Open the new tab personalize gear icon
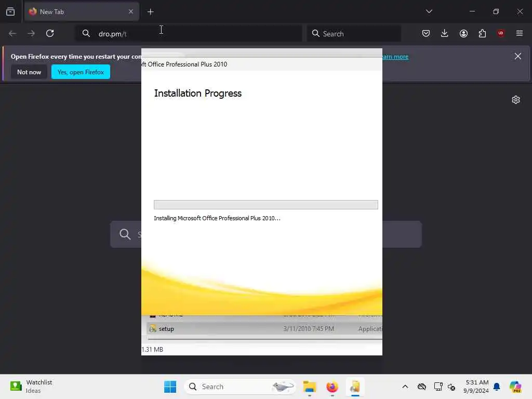 [516, 100]
